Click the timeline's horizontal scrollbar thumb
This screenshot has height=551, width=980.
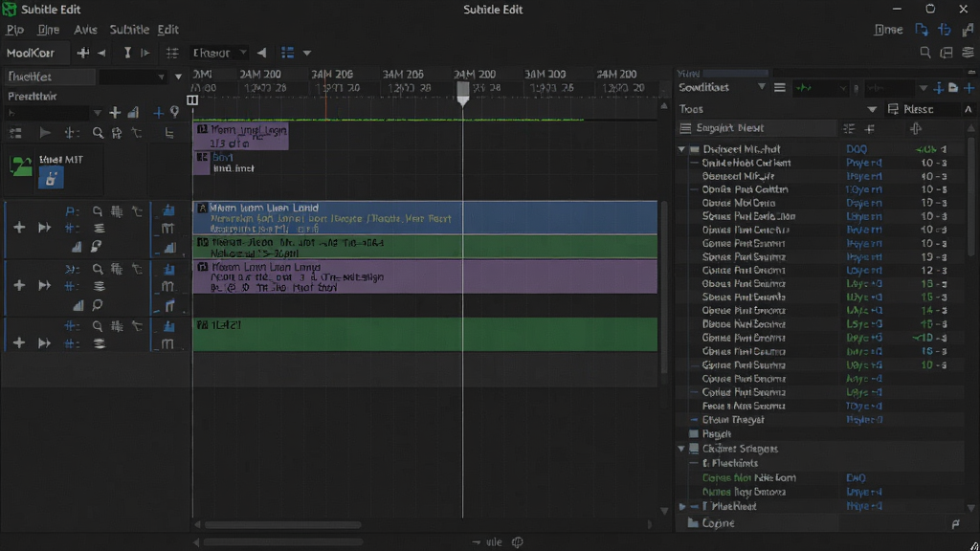(x=282, y=525)
